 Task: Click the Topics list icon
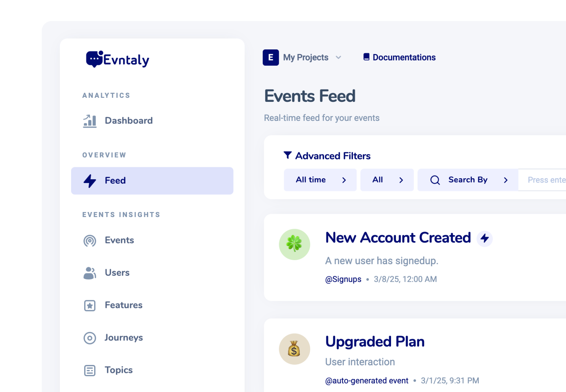[x=90, y=370]
